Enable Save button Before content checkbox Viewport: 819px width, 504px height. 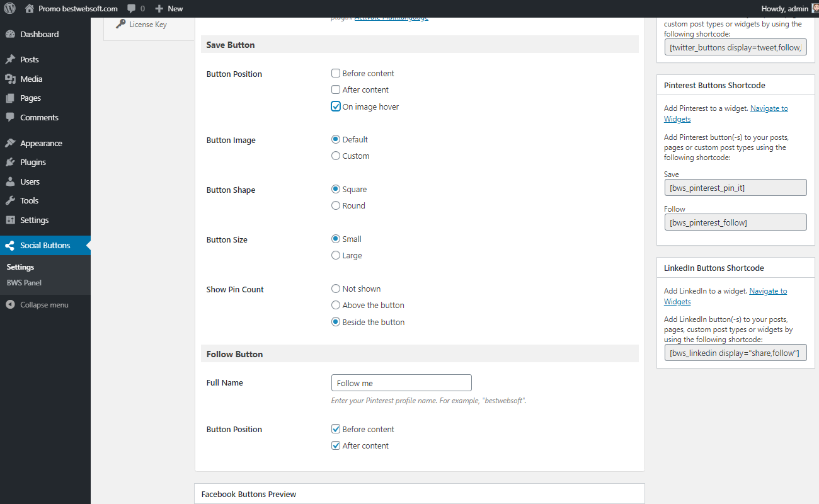click(336, 73)
